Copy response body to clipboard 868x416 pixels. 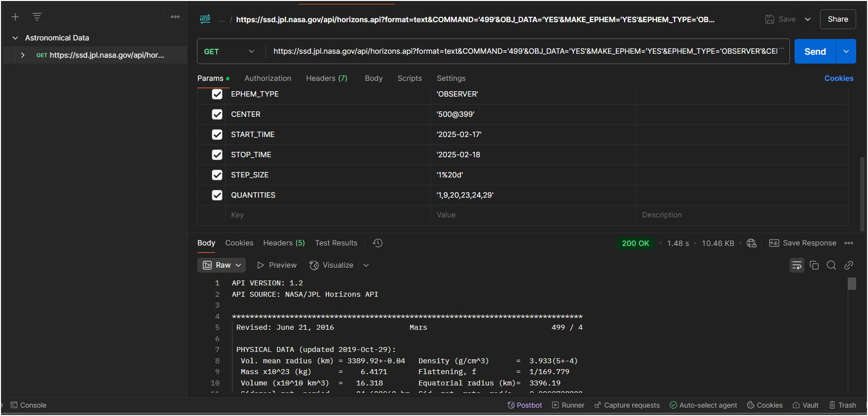[814, 265]
